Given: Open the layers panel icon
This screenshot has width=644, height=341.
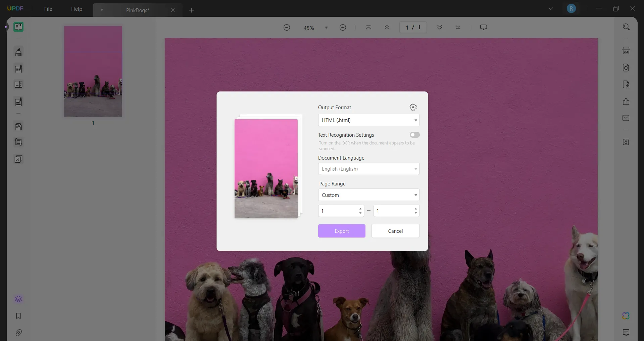Looking at the screenshot, I should [18, 299].
